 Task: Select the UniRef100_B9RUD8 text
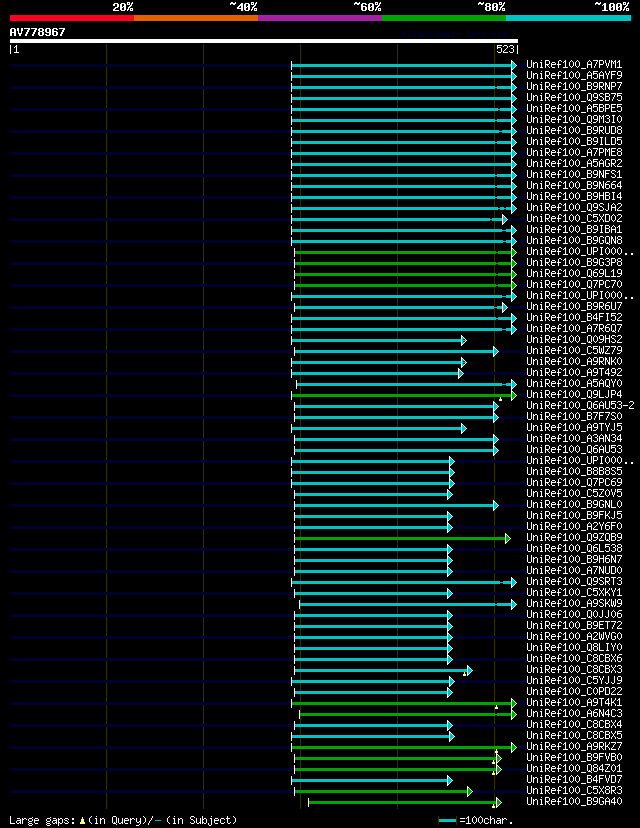pyautogui.click(x=574, y=130)
